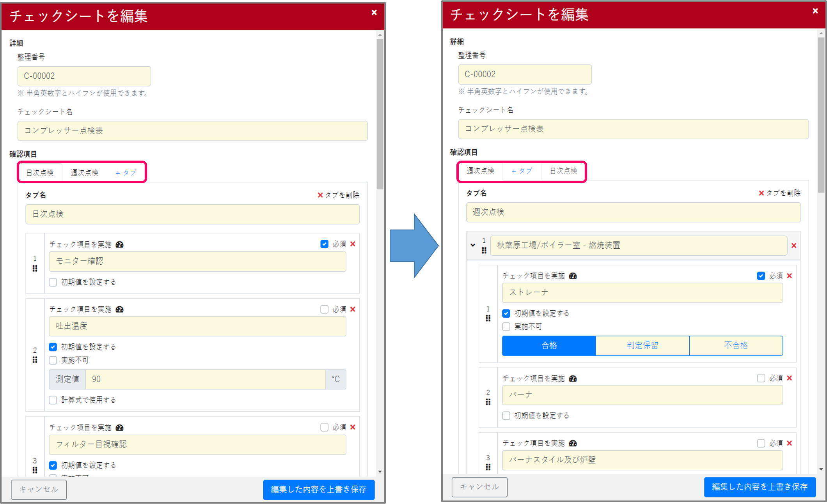Delete the 吐出温度 check item
Screen dimensions: 827x504
[x=353, y=309]
